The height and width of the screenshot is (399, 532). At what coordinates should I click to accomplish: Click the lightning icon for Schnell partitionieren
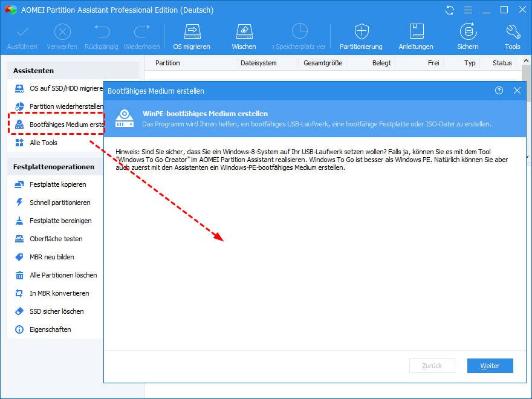click(x=19, y=203)
